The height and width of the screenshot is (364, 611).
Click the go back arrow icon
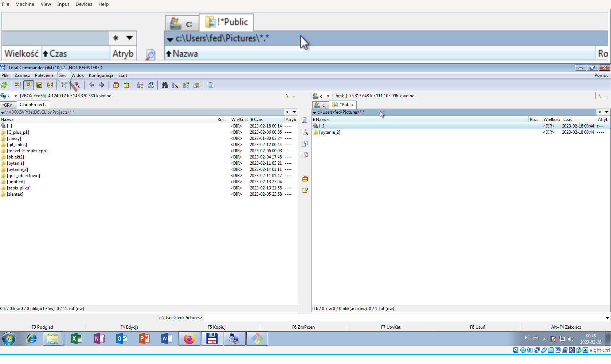click(91, 85)
